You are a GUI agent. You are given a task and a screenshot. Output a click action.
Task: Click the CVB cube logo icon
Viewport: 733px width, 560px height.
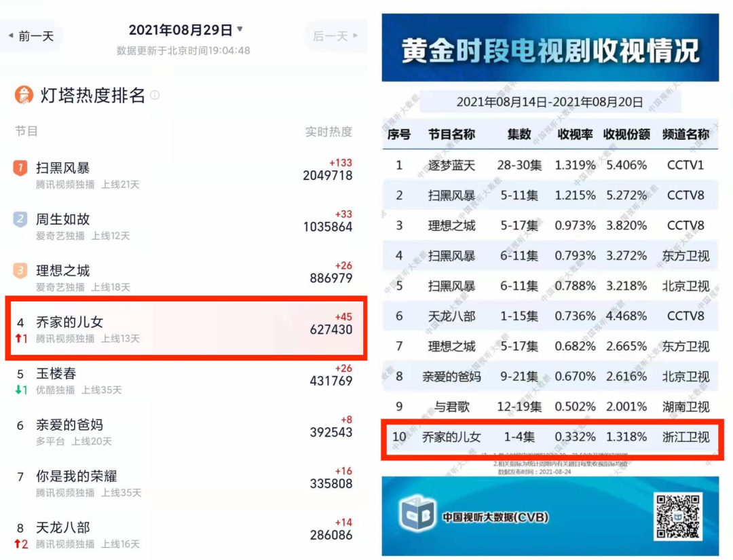click(x=417, y=513)
